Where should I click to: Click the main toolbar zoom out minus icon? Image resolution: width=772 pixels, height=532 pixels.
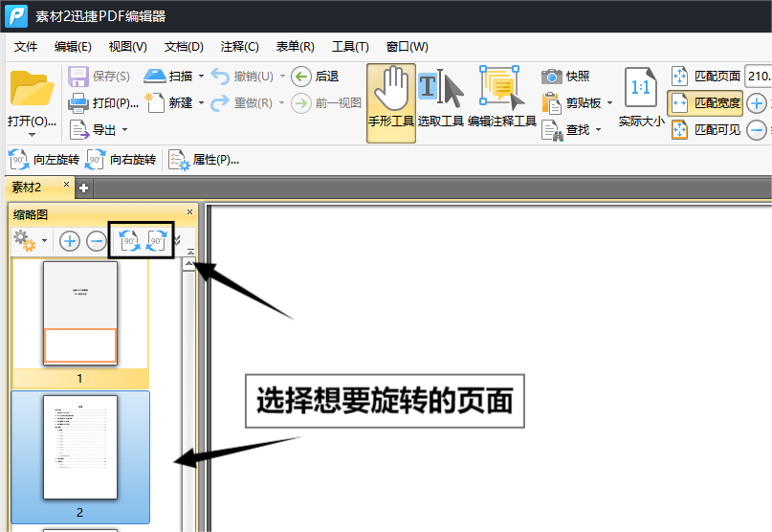point(757,130)
